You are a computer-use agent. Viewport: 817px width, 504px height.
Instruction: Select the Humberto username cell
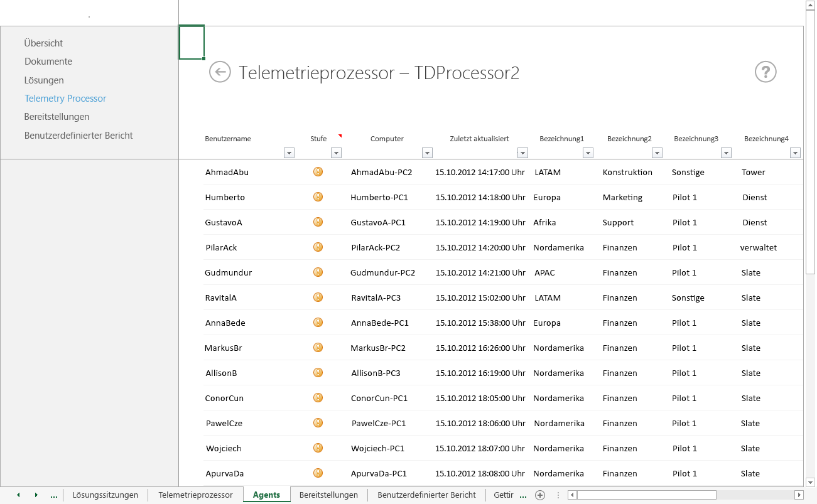(x=225, y=197)
